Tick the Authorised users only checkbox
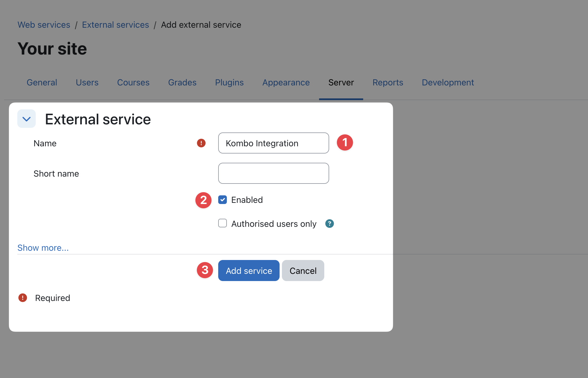The width and height of the screenshot is (588, 378). point(223,223)
